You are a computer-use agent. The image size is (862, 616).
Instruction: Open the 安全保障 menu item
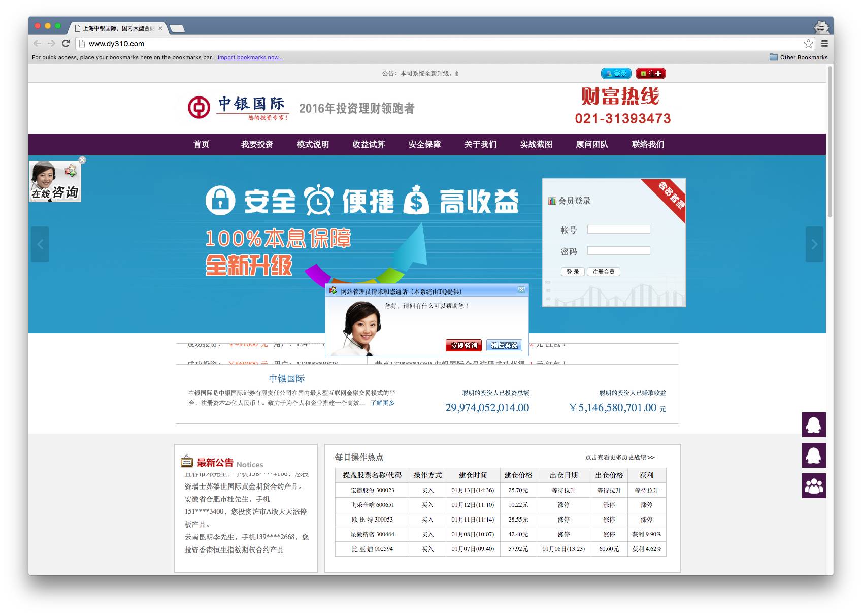(x=424, y=144)
